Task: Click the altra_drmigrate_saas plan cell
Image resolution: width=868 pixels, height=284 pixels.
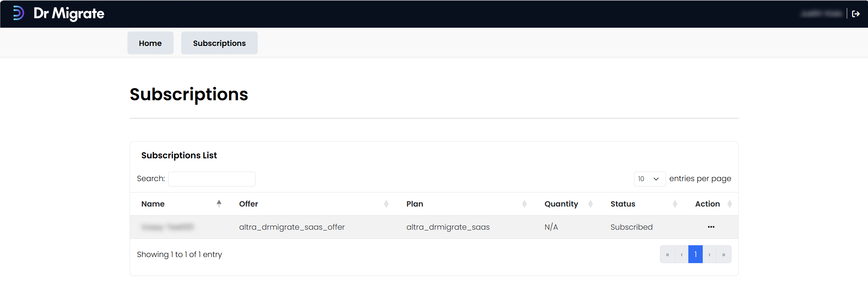Action: [448, 227]
